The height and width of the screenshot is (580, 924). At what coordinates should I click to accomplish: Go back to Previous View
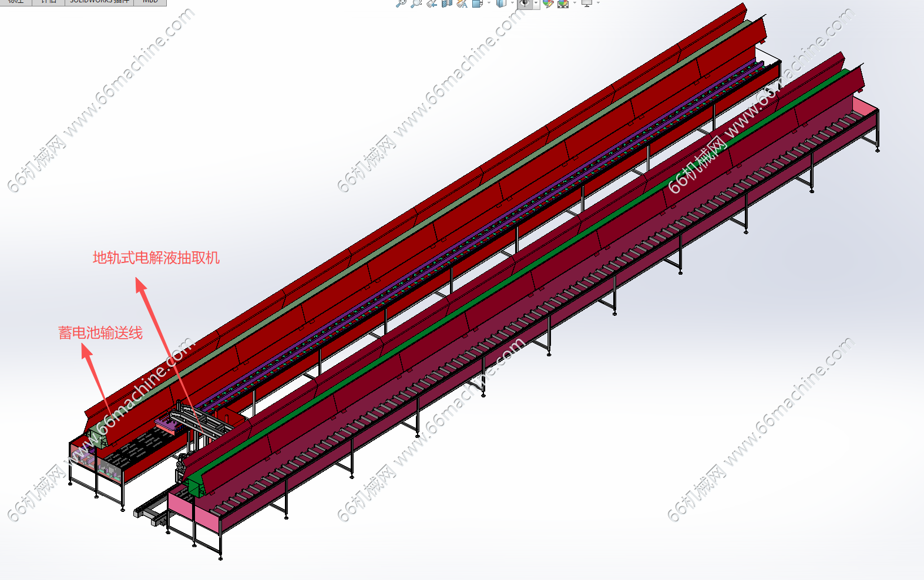(x=432, y=3)
